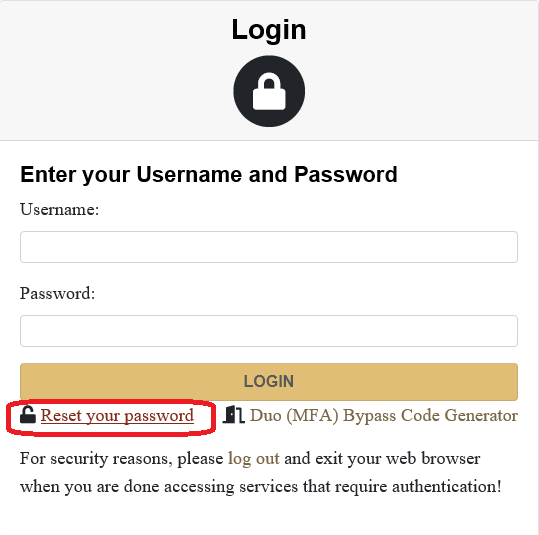Submit the form with the LOGIN button

(x=269, y=382)
